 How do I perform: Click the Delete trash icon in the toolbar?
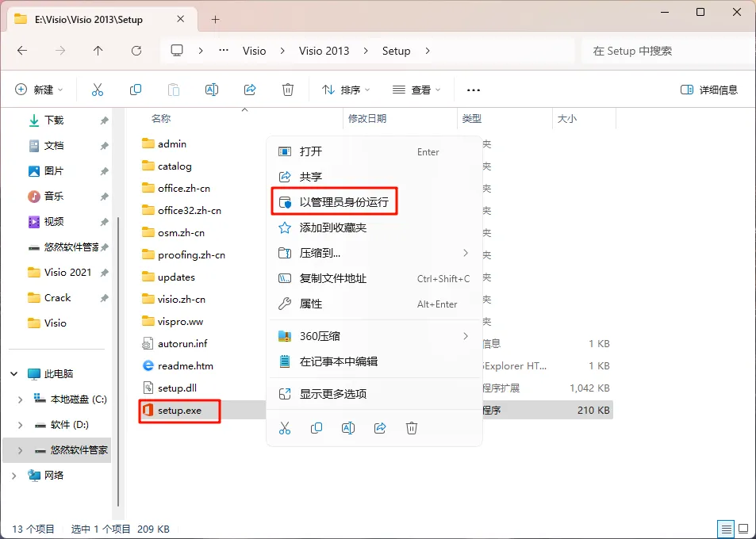[x=288, y=90]
